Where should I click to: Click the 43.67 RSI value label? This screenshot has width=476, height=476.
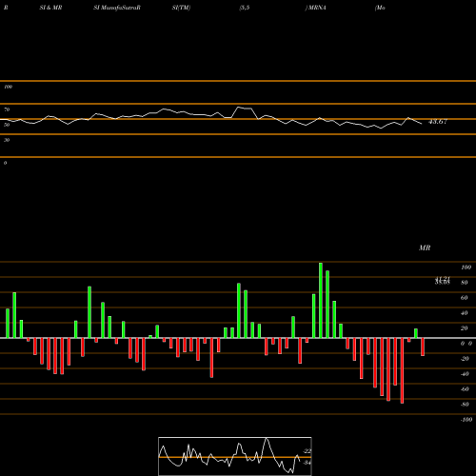(438, 121)
